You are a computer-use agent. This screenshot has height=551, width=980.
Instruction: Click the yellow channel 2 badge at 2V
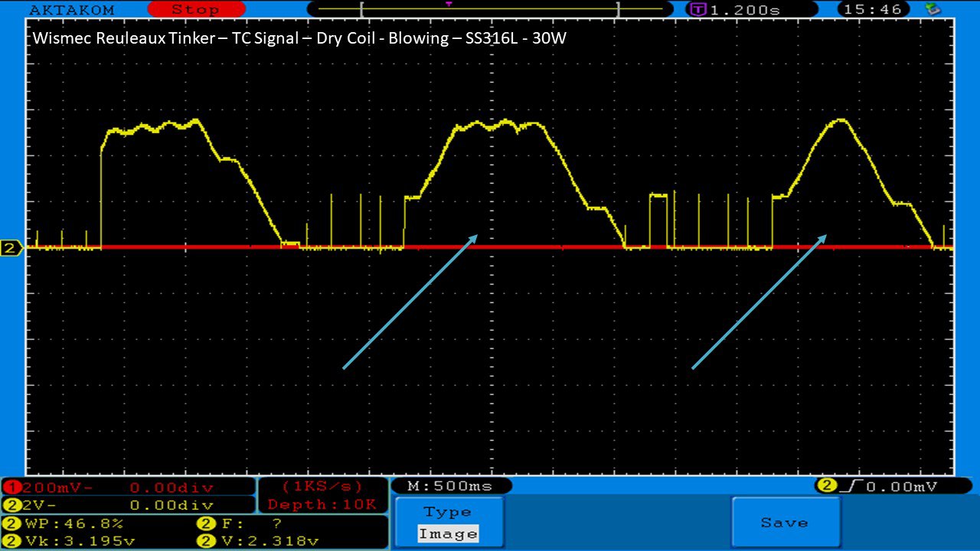(x=13, y=505)
